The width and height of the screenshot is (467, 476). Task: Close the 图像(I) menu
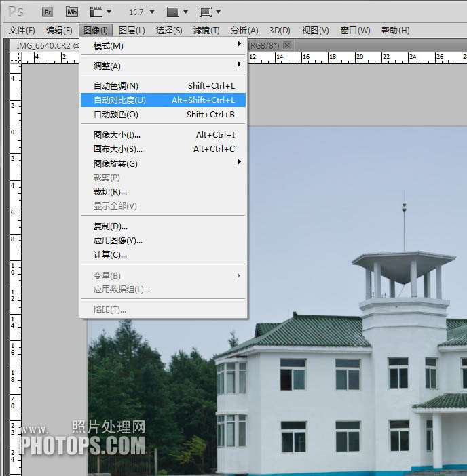pyautogui.click(x=96, y=31)
